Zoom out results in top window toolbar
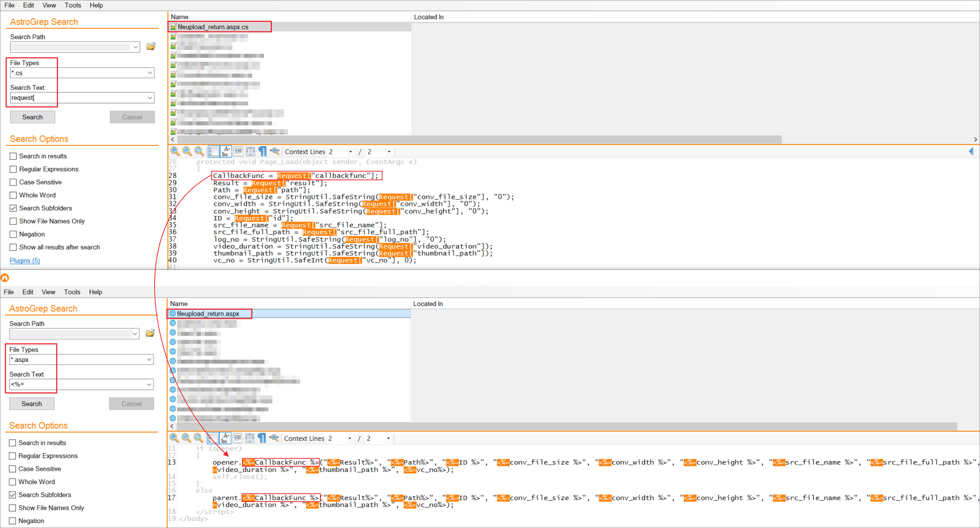Image resolution: width=980 pixels, height=528 pixels. [x=187, y=151]
